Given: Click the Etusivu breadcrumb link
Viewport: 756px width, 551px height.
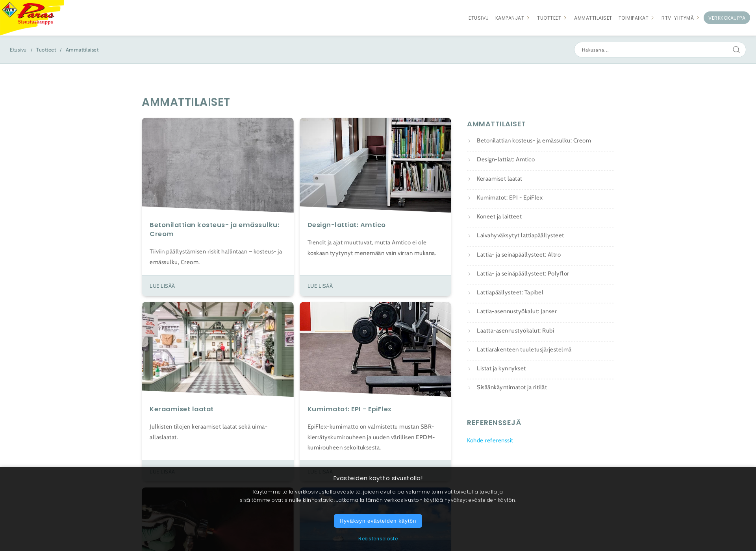Looking at the screenshot, I should click(x=18, y=50).
